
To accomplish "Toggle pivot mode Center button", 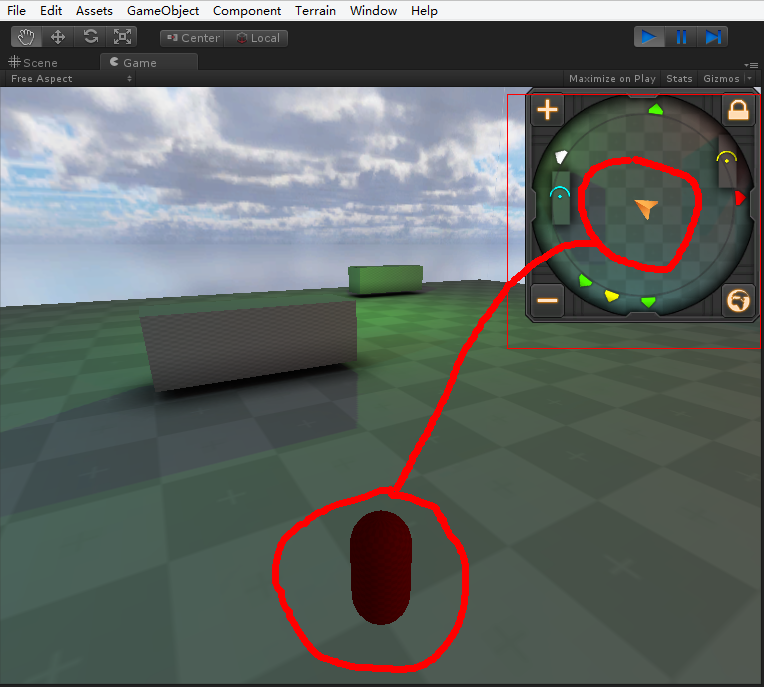I will pyautogui.click(x=192, y=38).
